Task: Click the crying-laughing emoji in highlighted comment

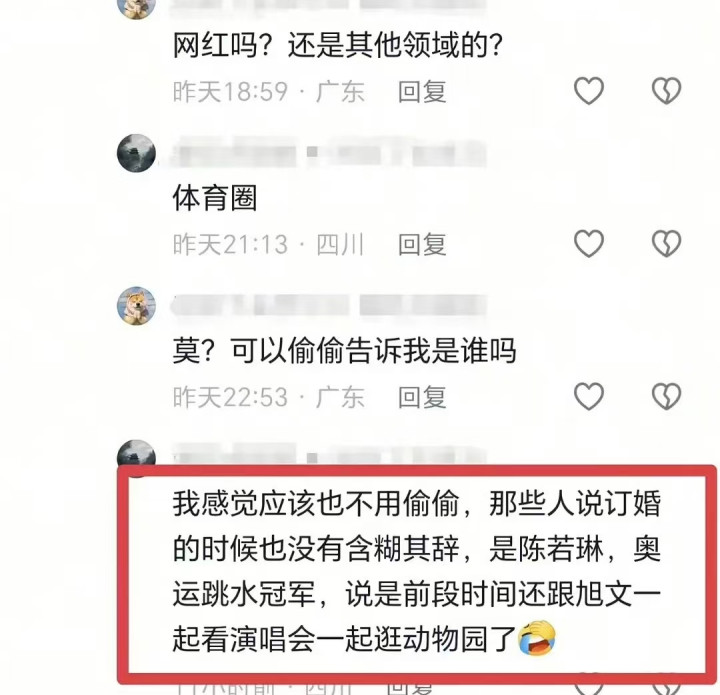Action: click(x=537, y=638)
